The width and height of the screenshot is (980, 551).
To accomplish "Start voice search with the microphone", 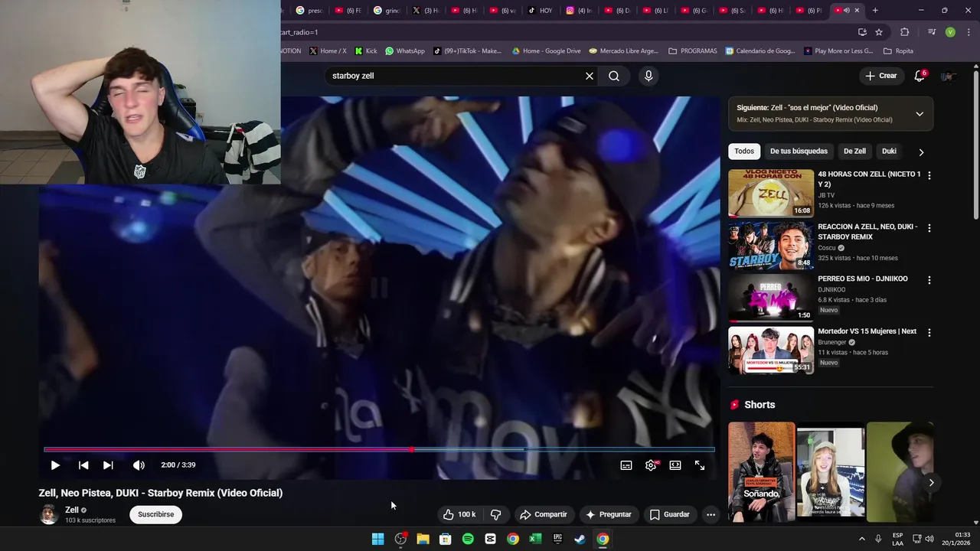I will (648, 76).
